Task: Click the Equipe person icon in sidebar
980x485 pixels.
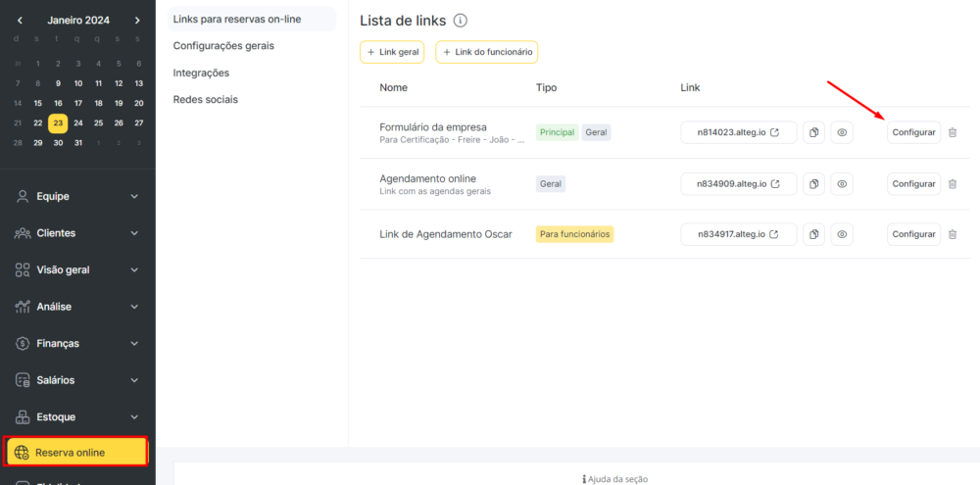Action: coord(24,196)
